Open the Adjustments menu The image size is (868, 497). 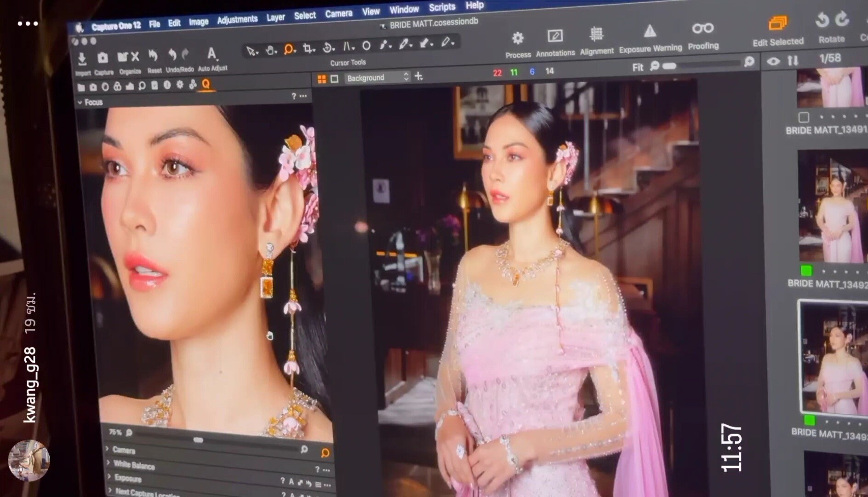[x=237, y=19]
